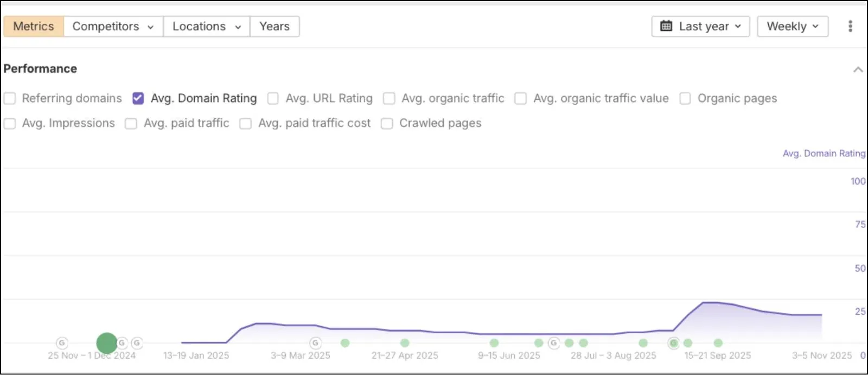Image resolution: width=868 pixels, height=375 pixels.
Task: Click the Google update marker near 28 Jul
Action: point(553,343)
